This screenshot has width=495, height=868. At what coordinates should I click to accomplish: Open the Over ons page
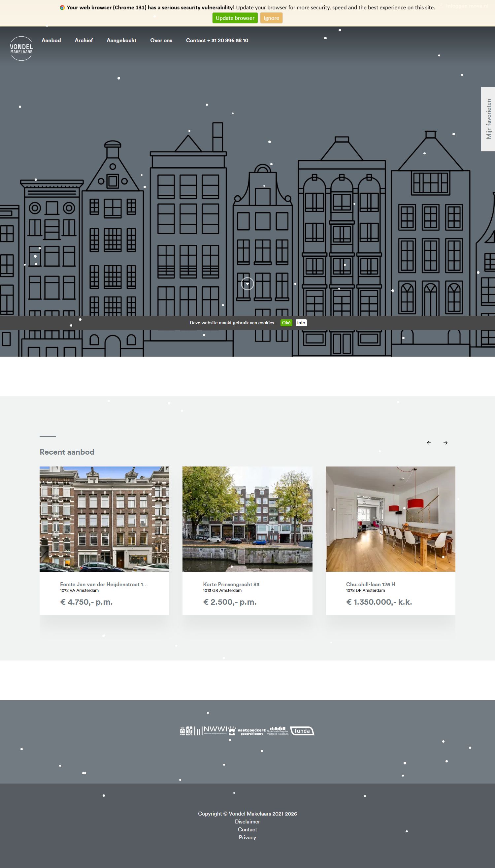[161, 41]
